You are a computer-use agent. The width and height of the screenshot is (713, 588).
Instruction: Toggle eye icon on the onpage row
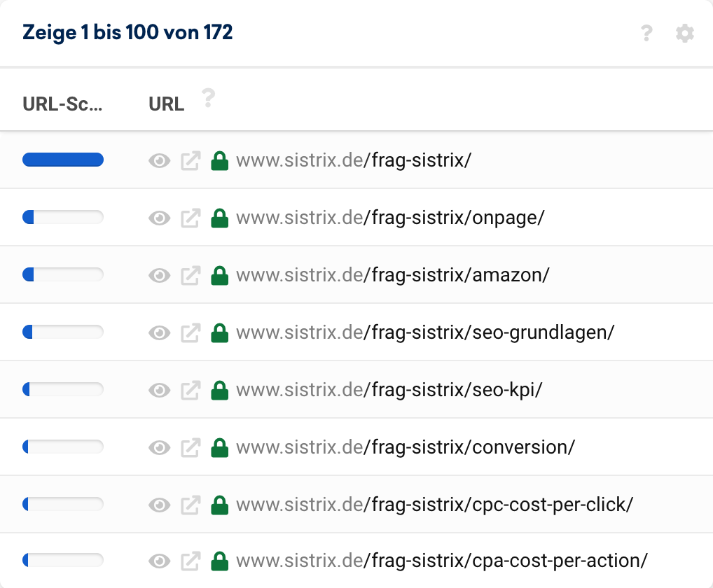160,218
